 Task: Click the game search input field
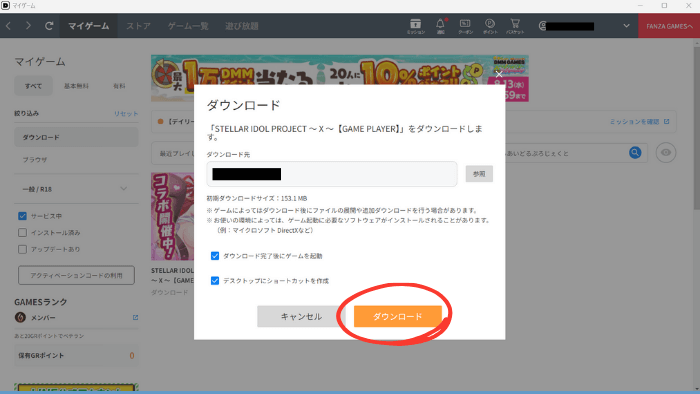tap(565, 153)
